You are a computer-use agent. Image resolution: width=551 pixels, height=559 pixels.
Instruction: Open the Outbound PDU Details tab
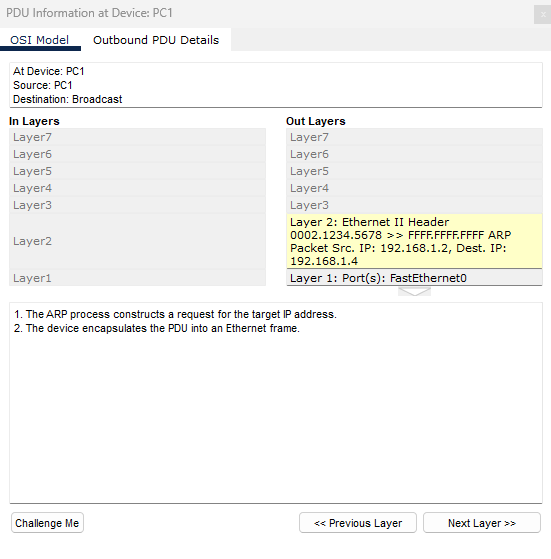tap(156, 40)
